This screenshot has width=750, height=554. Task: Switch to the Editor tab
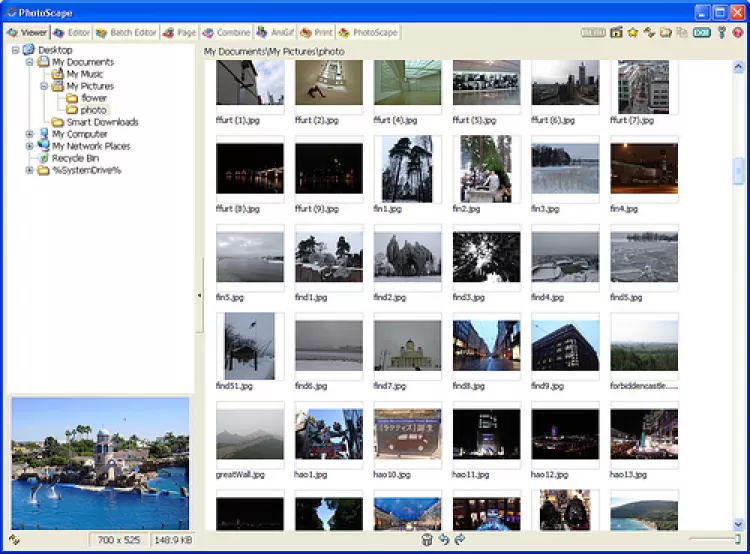tap(71, 32)
